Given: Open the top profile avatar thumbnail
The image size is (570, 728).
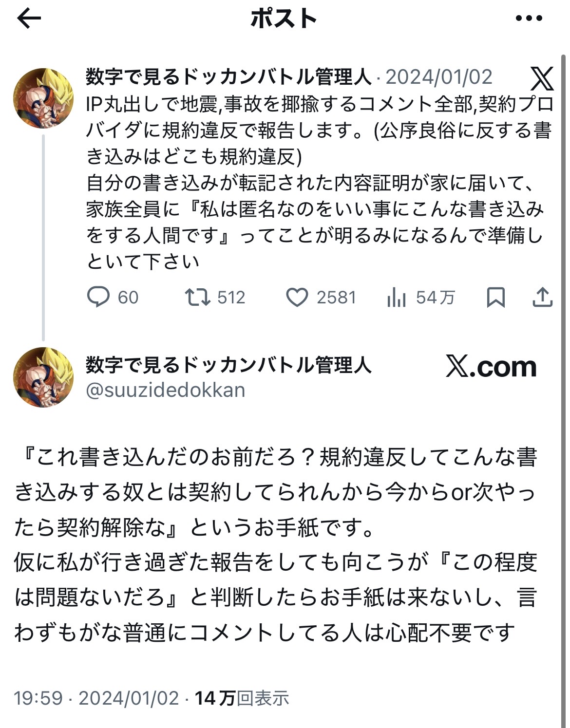Looking at the screenshot, I should coord(43,98).
